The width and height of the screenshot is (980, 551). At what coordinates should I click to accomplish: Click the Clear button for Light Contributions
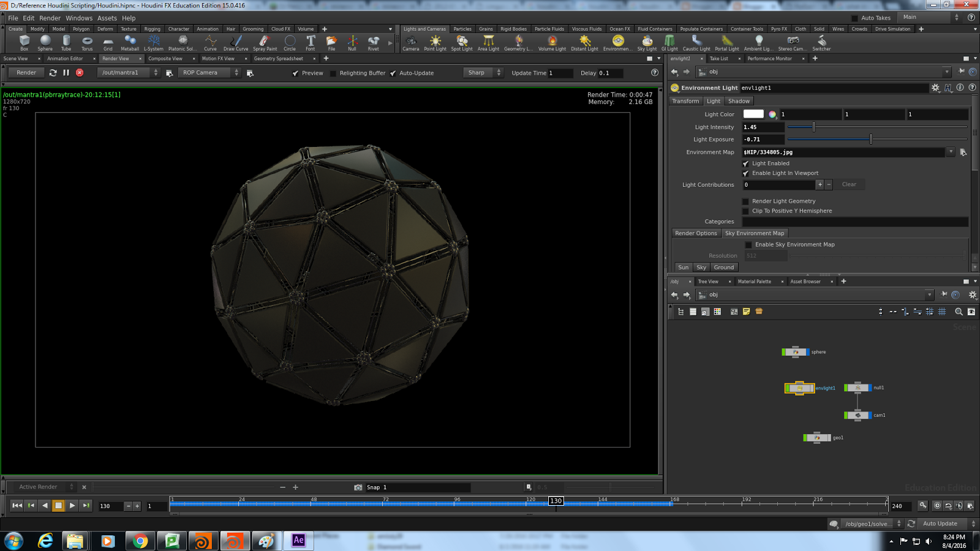tap(850, 184)
